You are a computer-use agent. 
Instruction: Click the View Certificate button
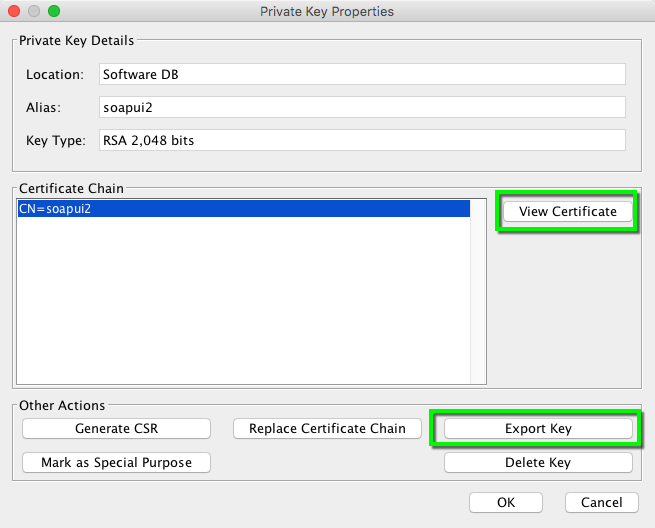[567, 212]
